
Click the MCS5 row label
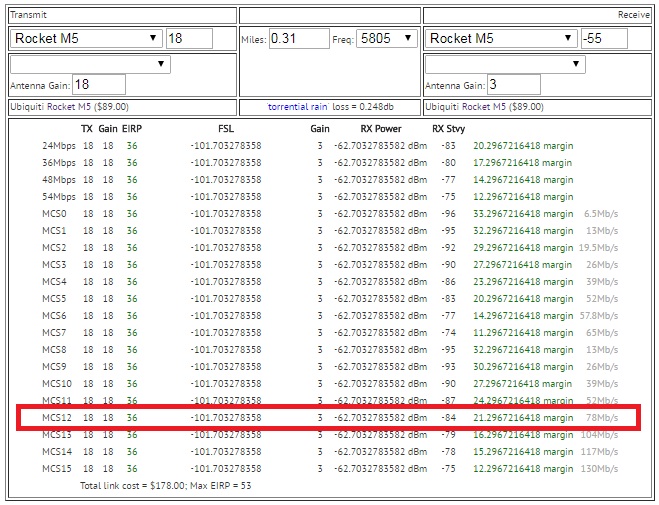pos(54,299)
